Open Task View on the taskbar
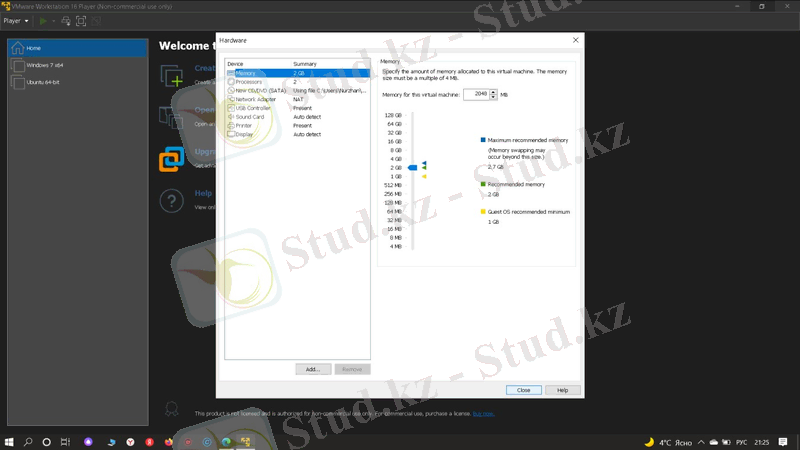 [x=65, y=442]
